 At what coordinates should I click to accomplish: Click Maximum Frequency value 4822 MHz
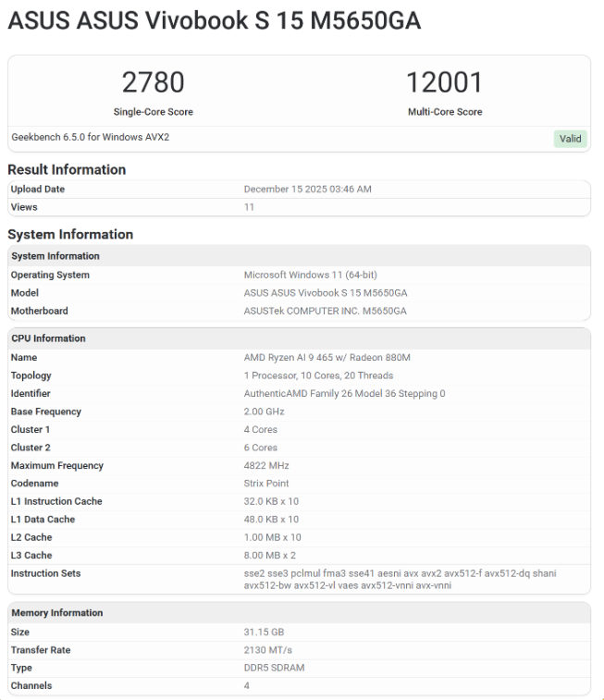(266, 466)
